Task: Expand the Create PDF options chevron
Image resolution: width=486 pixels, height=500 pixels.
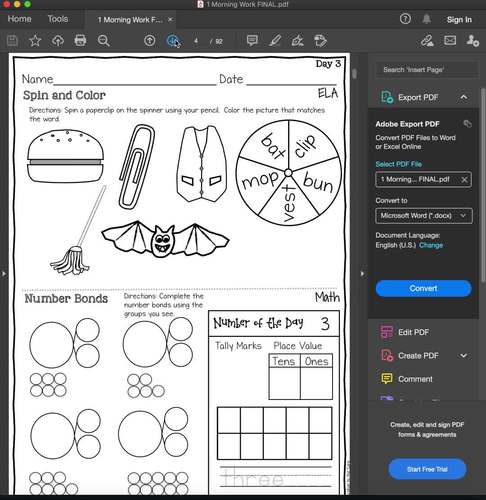Action: [x=463, y=355]
